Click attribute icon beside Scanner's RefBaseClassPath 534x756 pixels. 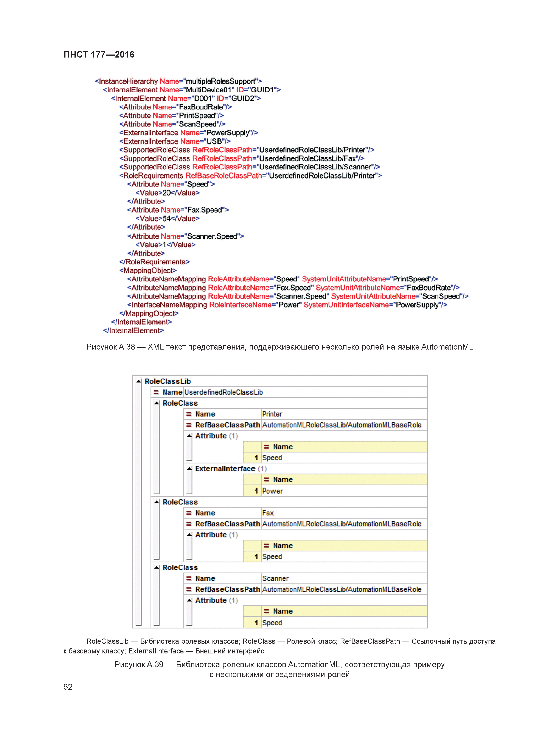click(189, 589)
